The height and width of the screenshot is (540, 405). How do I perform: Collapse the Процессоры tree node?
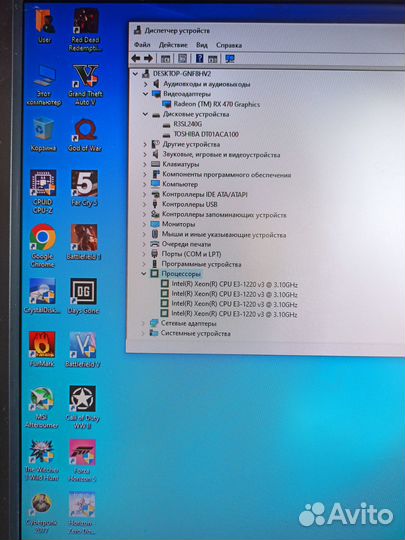[x=144, y=274]
